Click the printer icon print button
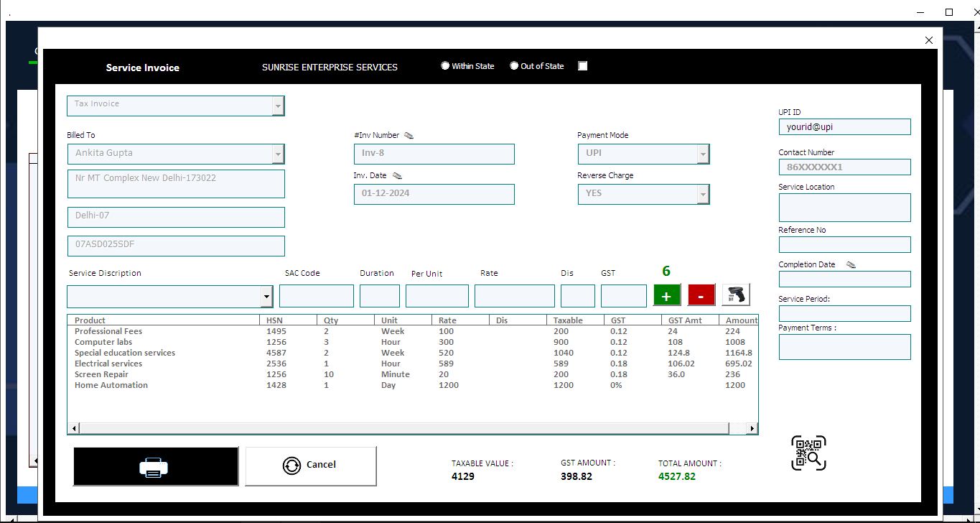The image size is (980, 523). pos(155,467)
